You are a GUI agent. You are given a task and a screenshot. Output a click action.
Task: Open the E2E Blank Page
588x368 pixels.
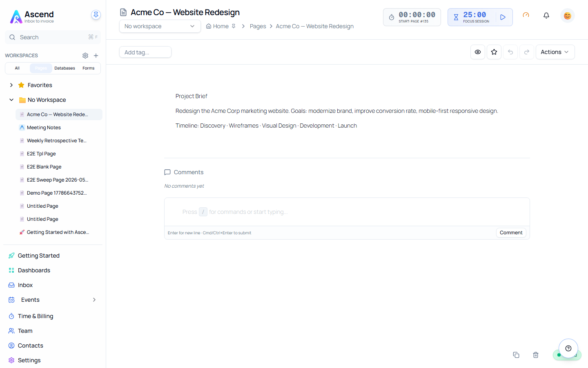pos(59,167)
